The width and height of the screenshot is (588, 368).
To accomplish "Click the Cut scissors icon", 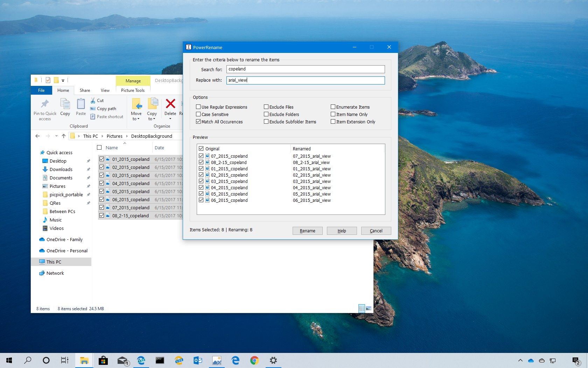I will (x=93, y=101).
